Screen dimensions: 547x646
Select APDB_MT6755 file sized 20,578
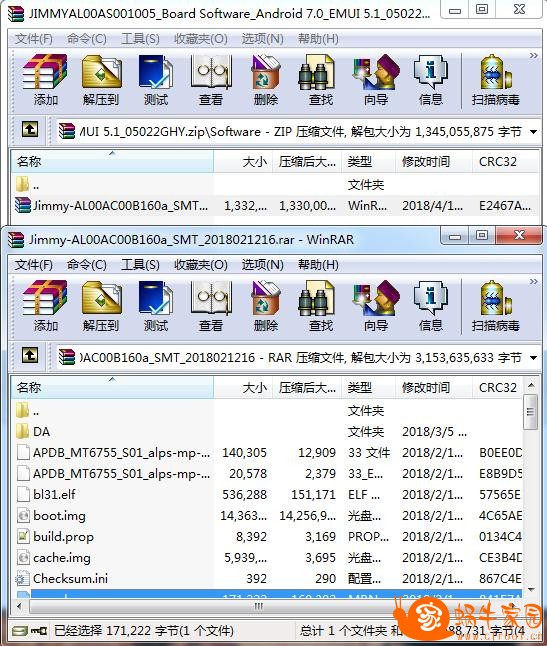267,474
